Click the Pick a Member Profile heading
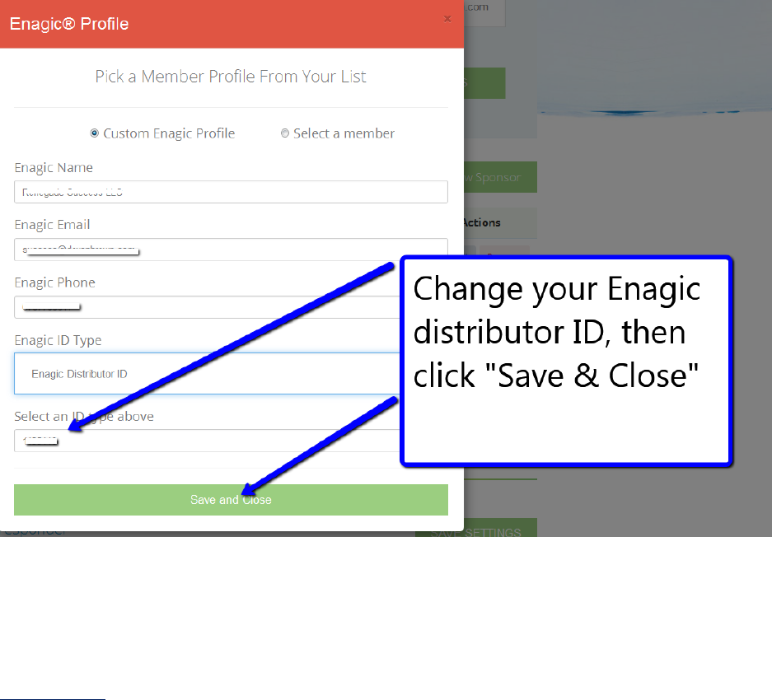Screen dimensions: 772x700 231,77
